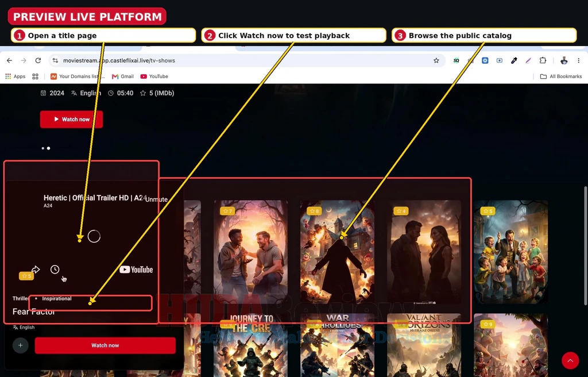588x377 pixels.
Task: Bookmark this page with the star icon
Action: [x=436, y=60]
